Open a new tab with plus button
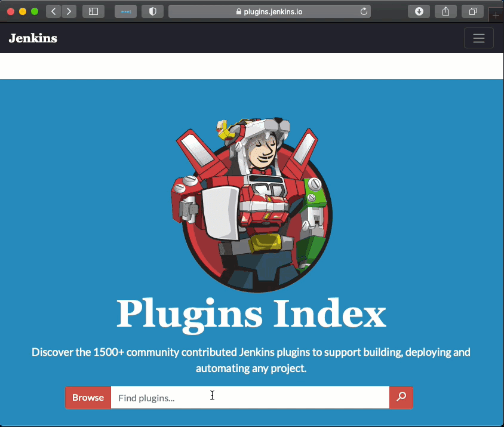504x427 pixels. coord(496,16)
